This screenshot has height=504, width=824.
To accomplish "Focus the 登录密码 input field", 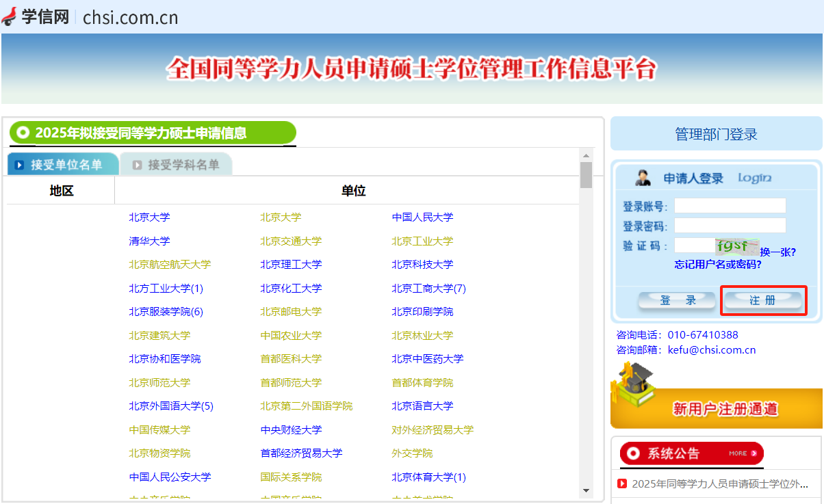I will point(730,226).
